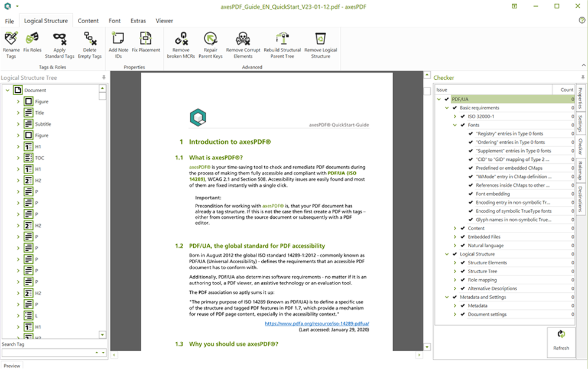Collapse the Document node in structure tree

pos(7,90)
